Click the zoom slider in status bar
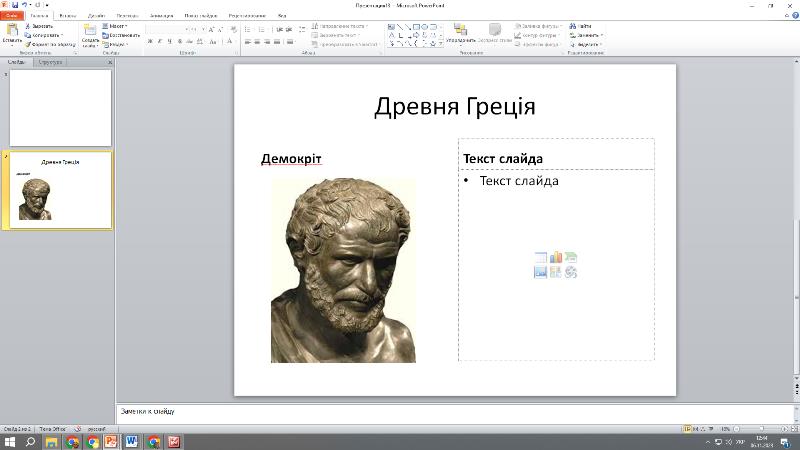Screen dimensions: 800x450 point(761,429)
